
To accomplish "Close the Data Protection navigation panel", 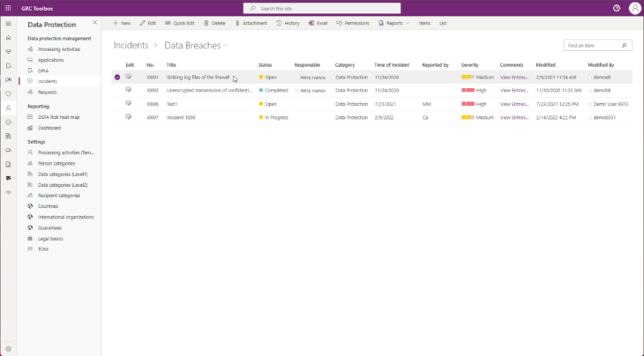I will click(95, 23).
